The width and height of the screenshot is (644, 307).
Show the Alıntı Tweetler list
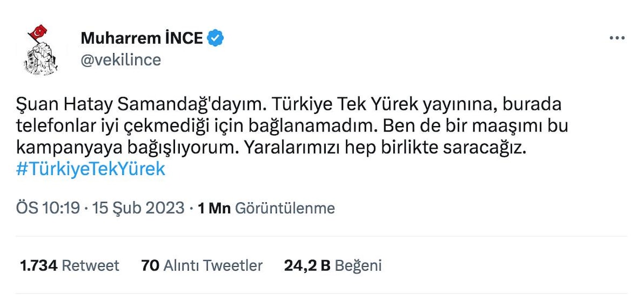213,265
